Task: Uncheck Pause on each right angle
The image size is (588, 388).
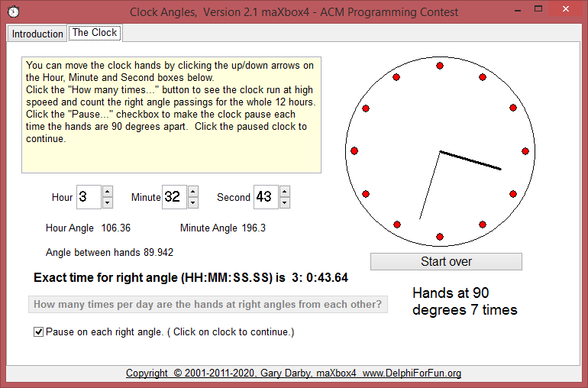Action: pos(39,332)
